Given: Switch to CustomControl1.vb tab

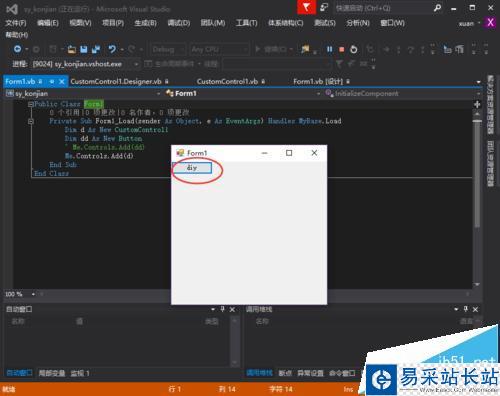Looking at the screenshot, I should [227, 81].
